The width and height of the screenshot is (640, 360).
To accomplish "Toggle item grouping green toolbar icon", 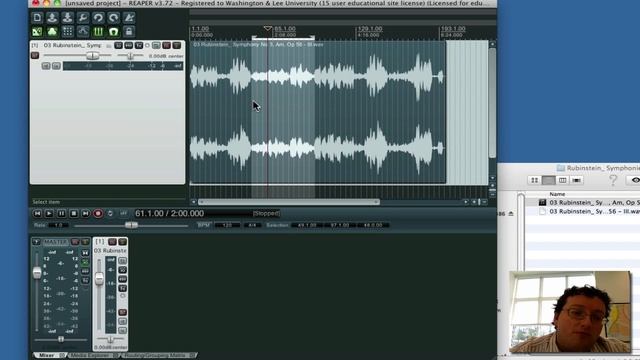I will tap(52, 31).
